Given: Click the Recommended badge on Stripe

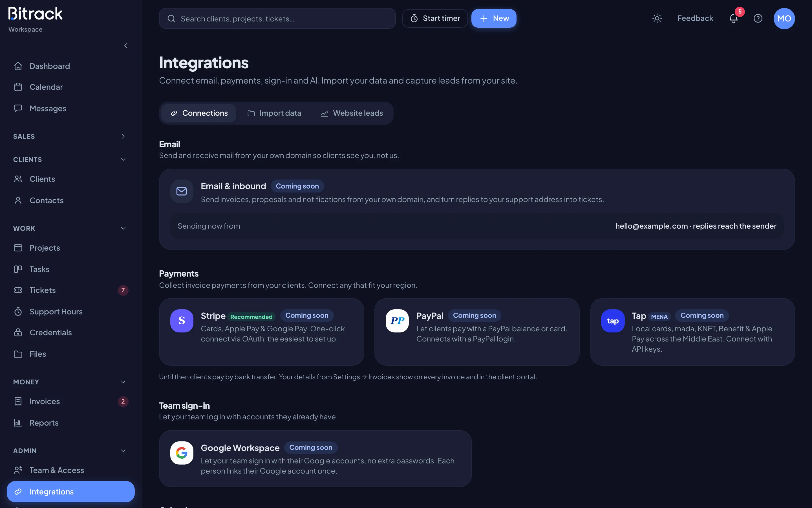Looking at the screenshot, I should tap(251, 317).
